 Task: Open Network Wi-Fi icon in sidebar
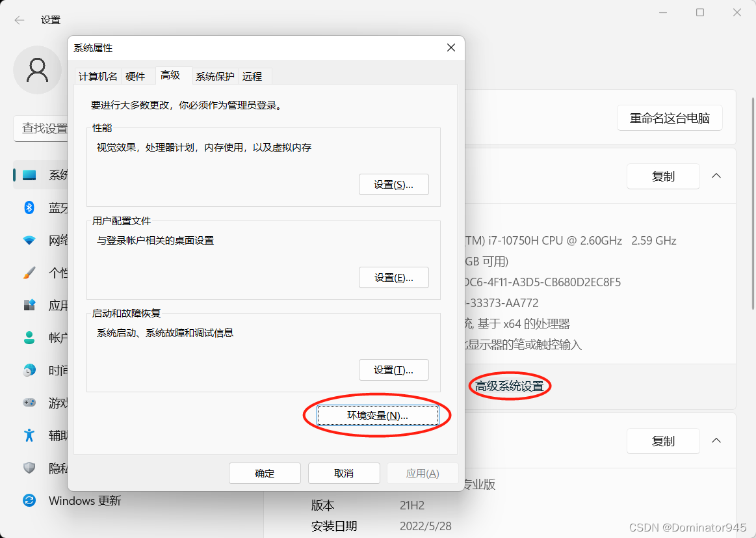click(x=29, y=240)
